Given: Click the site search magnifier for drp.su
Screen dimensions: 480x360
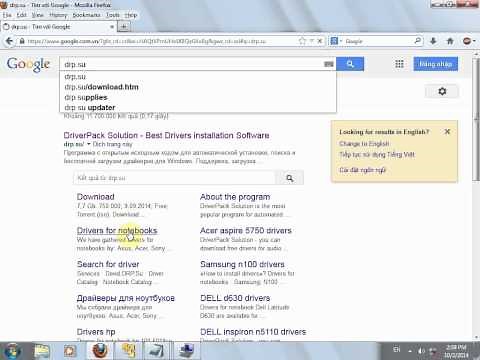Looking at the screenshot, I should click(x=290, y=178).
